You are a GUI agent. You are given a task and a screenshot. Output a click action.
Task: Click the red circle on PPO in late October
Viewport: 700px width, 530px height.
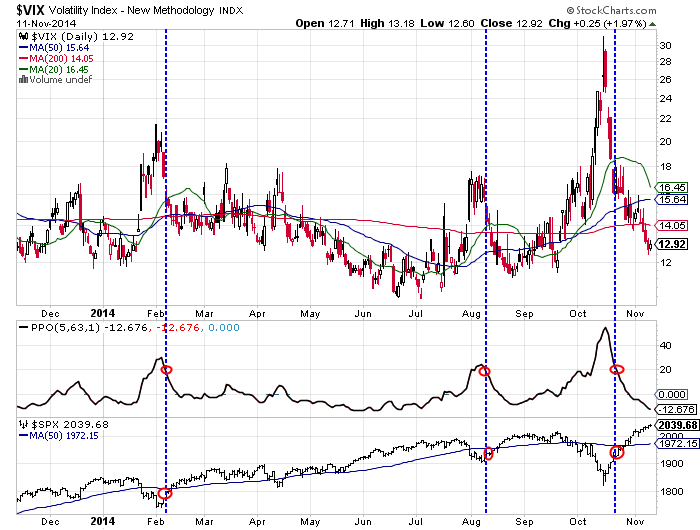coord(616,371)
